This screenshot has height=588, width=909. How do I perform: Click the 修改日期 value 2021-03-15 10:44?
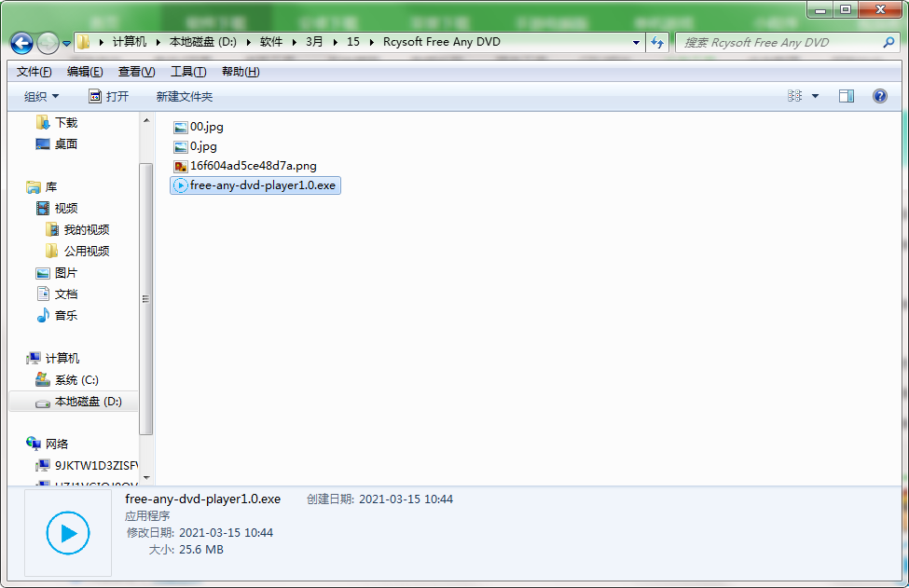tap(227, 532)
